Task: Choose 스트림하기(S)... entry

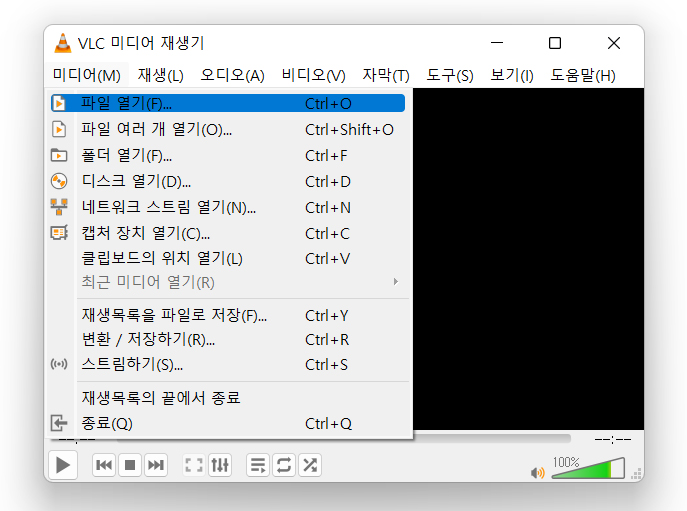Action: (228, 364)
